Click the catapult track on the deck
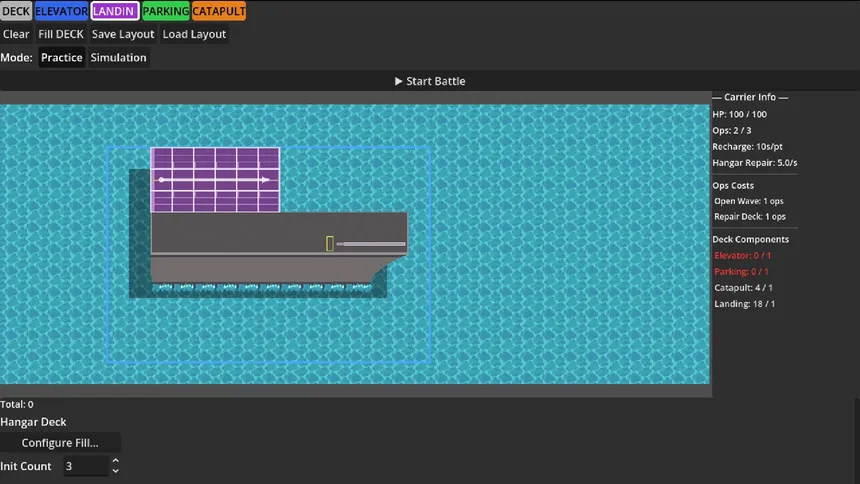Screen dimensions: 860x484 coord(372,243)
